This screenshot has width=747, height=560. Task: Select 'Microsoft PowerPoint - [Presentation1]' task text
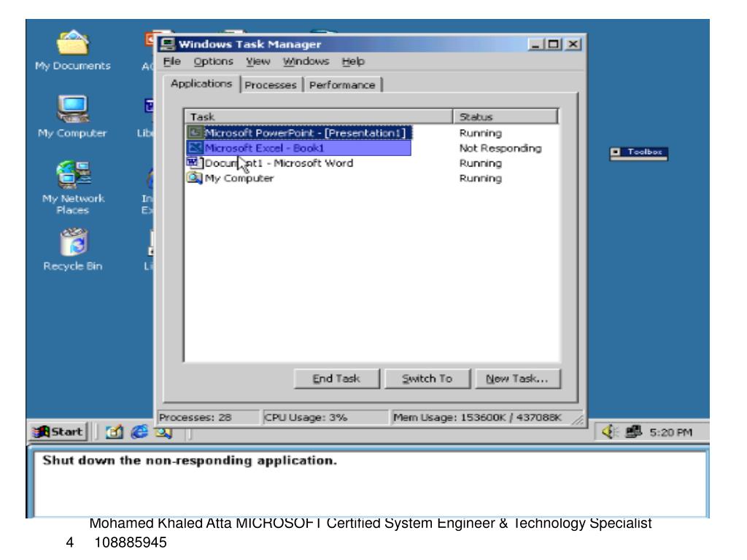click(x=306, y=133)
